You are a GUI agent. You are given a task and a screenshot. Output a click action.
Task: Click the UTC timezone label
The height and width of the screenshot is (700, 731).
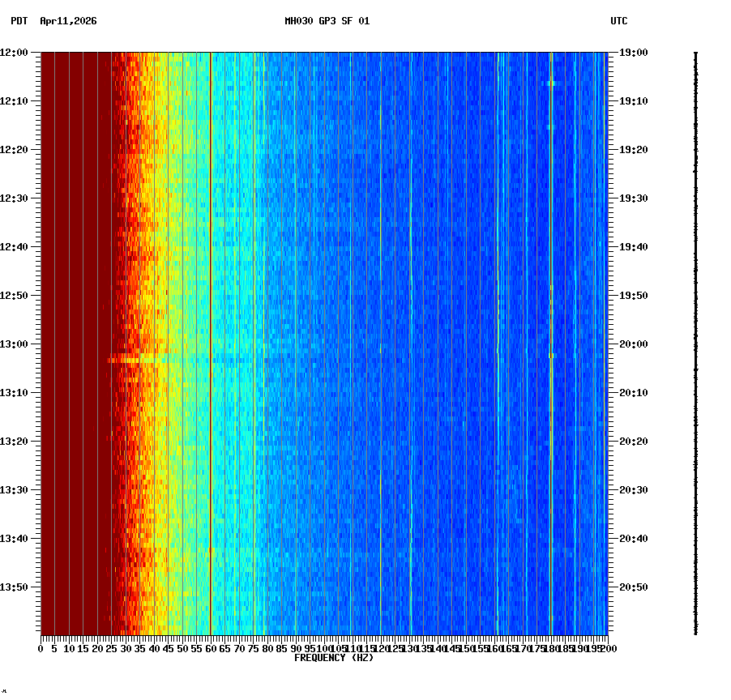[x=619, y=23]
